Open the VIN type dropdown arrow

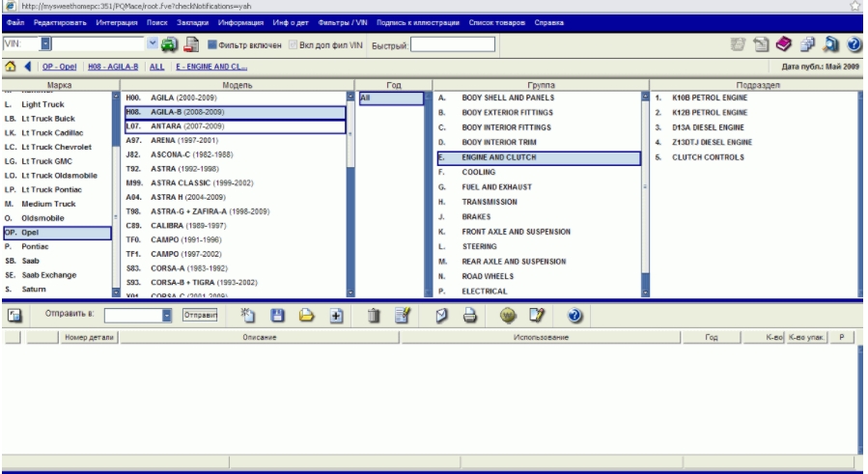click(x=46, y=43)
